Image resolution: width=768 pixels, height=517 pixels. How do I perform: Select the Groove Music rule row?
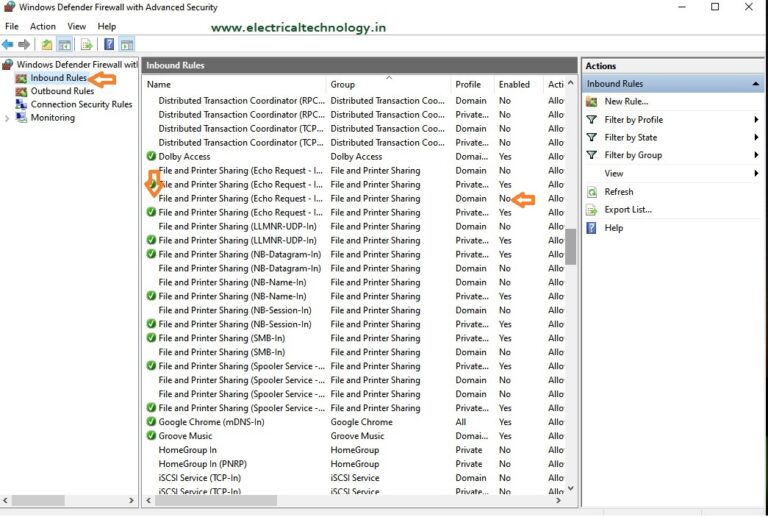(355, 436)
